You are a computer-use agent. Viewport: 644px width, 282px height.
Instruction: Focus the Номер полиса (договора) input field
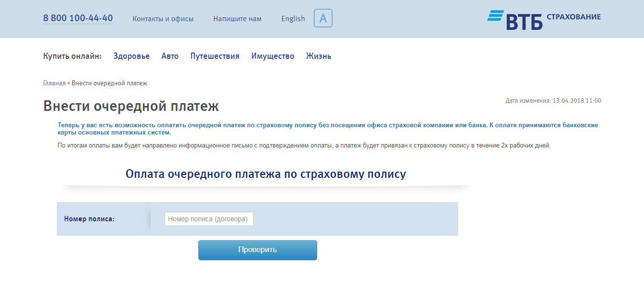209,219
